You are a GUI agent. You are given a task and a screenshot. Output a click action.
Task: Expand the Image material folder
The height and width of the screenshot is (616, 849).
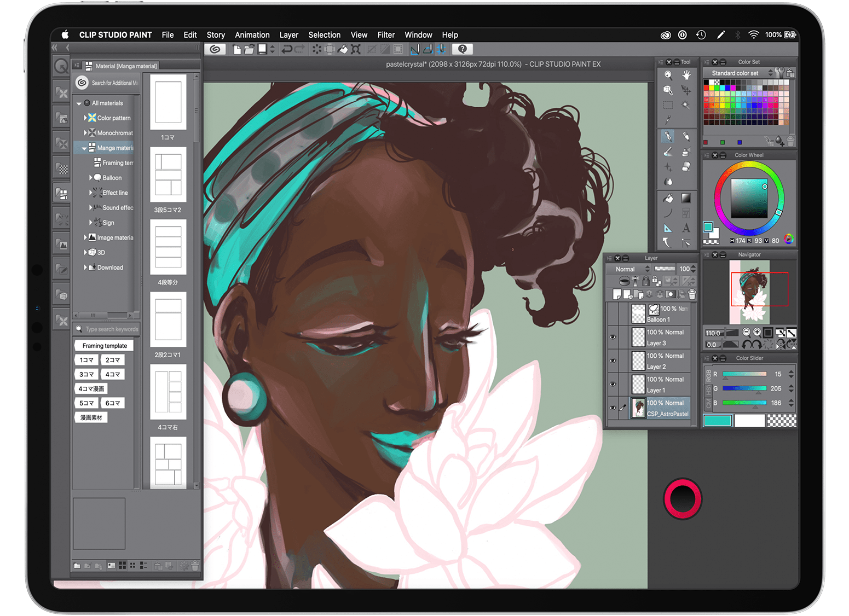coord(85,237)
